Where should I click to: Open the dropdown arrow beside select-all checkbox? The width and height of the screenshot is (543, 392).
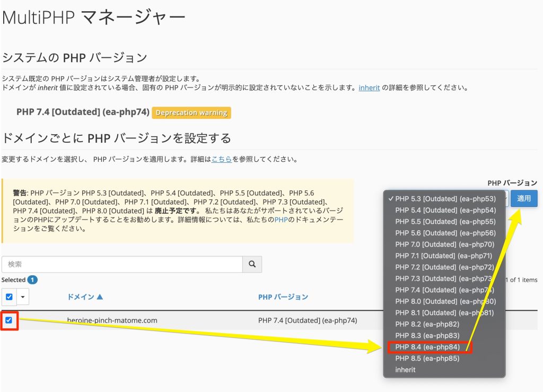[x=23, y=297]
